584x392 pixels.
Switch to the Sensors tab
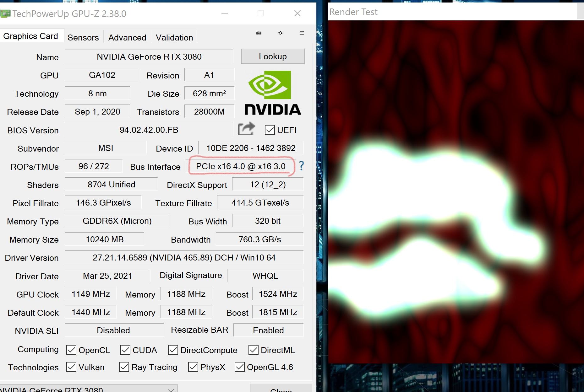83,37
